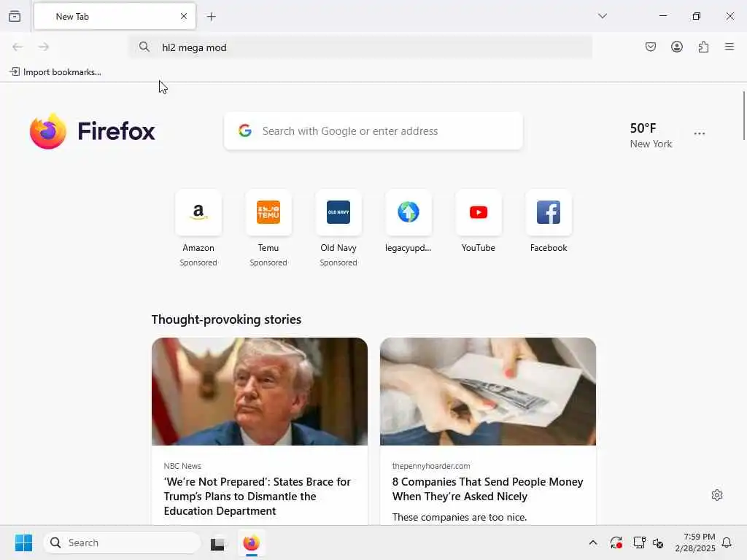Open the 50°F New York weather widget

(x=651, y=135)
